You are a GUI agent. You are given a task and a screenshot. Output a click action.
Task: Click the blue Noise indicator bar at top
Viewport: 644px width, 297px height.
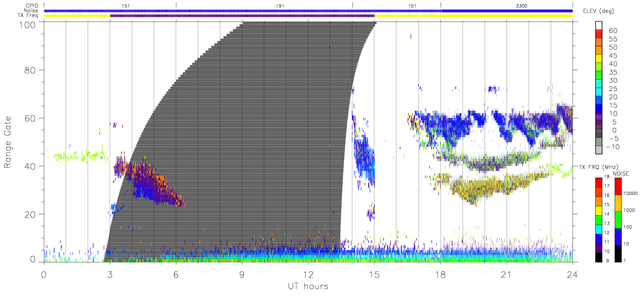point(308,10)
